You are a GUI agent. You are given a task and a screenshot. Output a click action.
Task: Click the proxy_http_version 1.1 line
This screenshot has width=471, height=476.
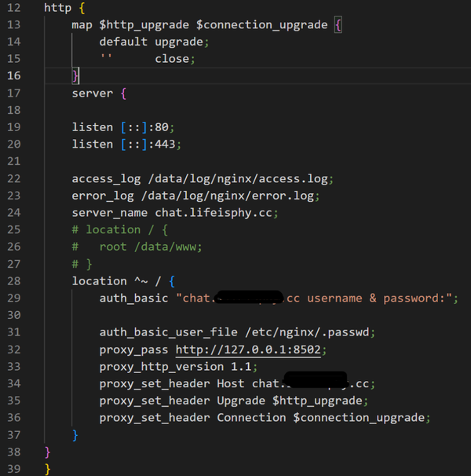[178, 367]
